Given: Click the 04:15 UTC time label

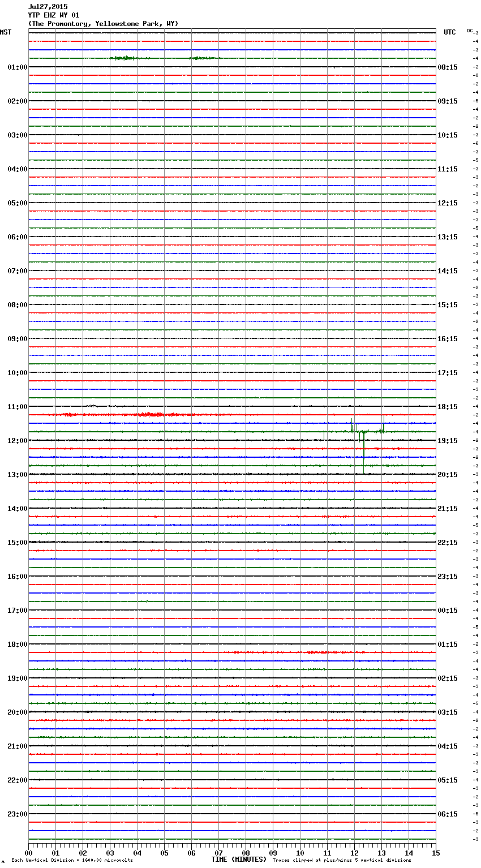Looking at the screenshot, I should click(448, 746).
